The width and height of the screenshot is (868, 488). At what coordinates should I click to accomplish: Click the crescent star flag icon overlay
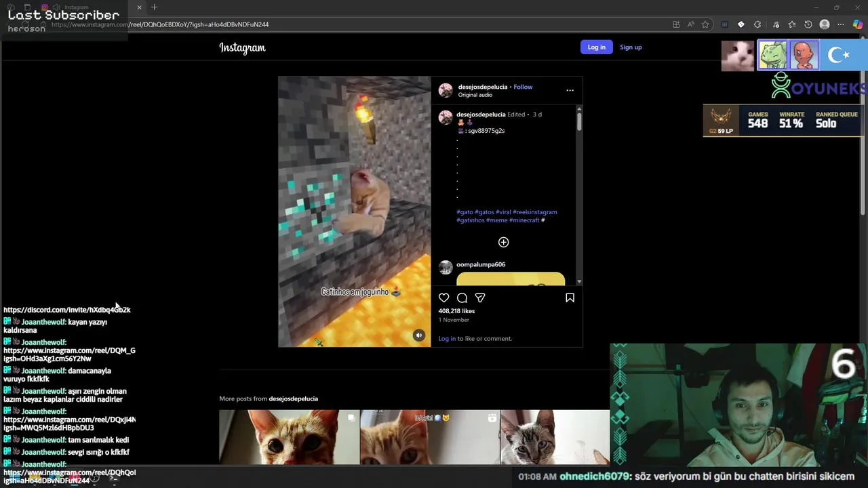tap(840, 56)
